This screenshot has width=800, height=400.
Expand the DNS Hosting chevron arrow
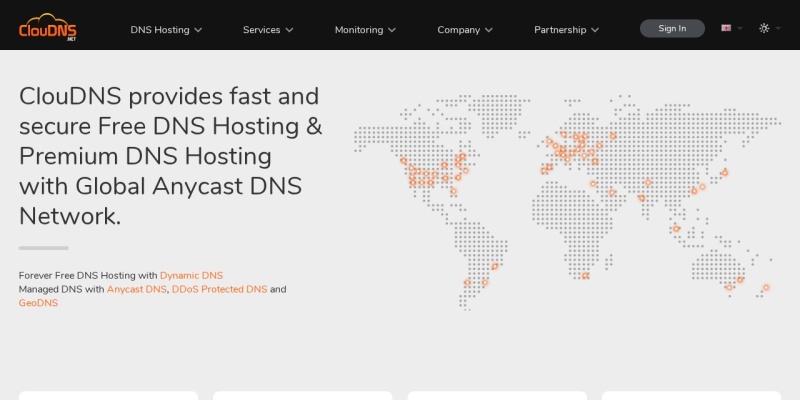[x=198, y=30]
